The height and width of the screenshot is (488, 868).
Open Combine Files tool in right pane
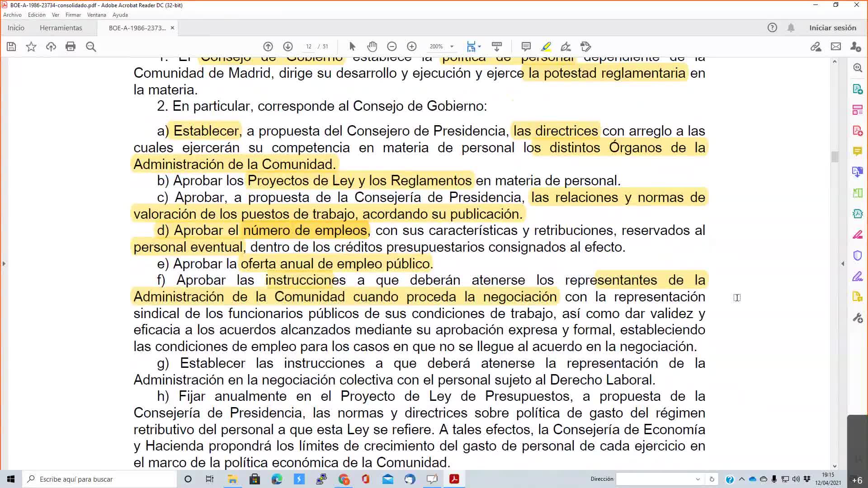(x=858, y=172)
